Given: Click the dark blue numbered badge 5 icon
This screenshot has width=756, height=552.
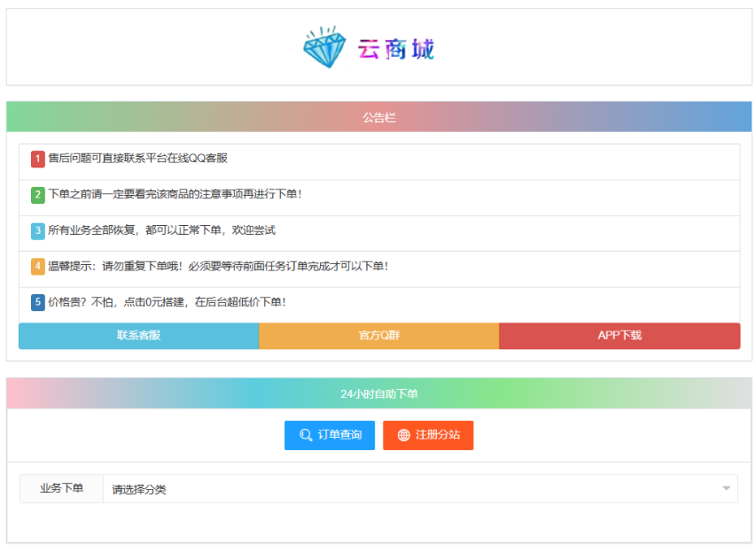Looking at the screenshot, I should [x=37, y=300].
